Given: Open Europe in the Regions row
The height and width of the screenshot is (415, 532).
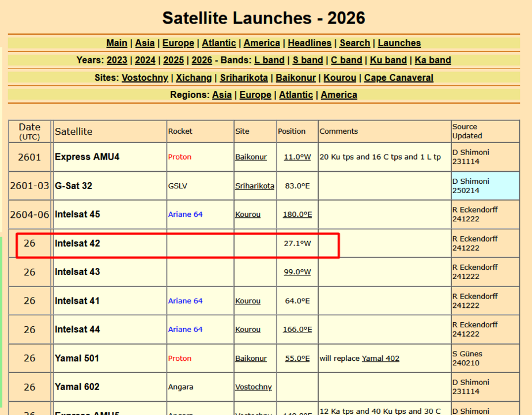Looking at the screenshot, I should (x=255, y=95).
